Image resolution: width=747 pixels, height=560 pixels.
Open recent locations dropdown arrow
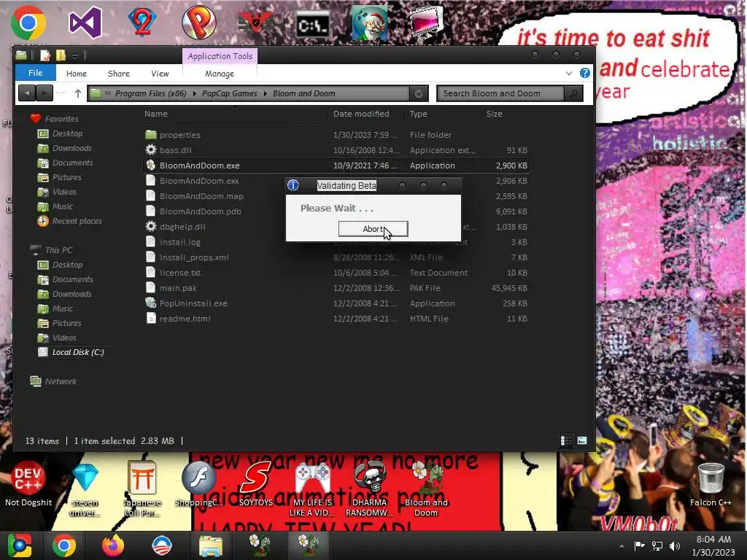pyautogui.click(x=61, y=93)
